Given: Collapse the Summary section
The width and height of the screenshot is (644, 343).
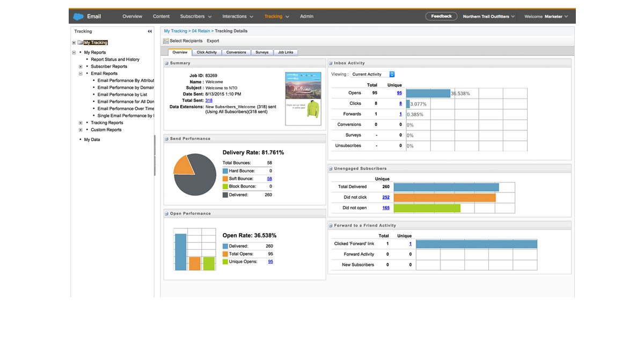Looking at the screenshot, I should 167,63.
